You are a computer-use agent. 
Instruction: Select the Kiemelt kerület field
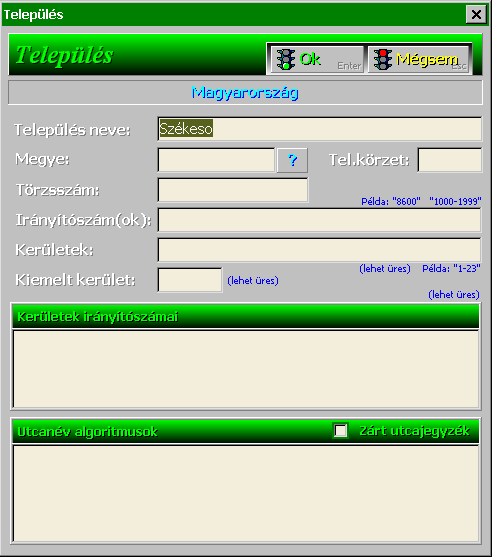(190, 280)
